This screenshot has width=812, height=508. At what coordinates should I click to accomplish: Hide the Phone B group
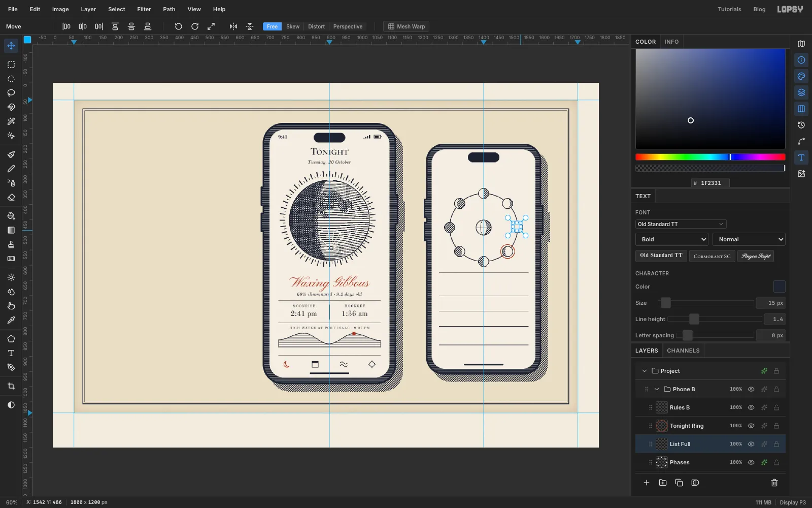751,389
